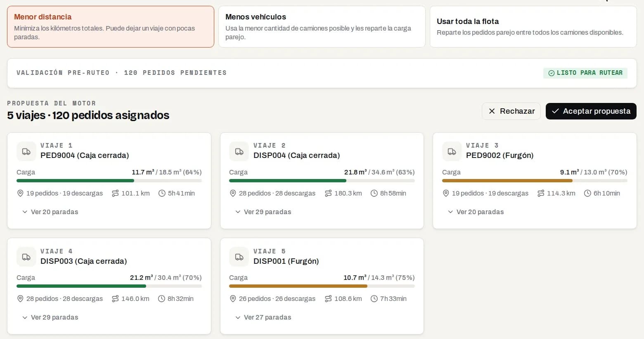Click the DISP004 (Caja cerrada) vehicle name
This screenshot has height=339, width=644.
click(297, 155)
